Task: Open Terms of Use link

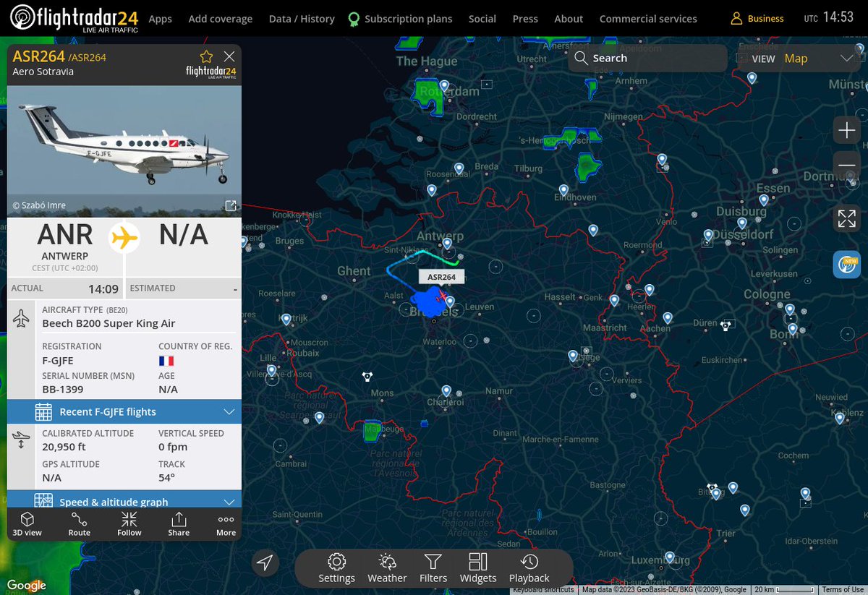Action: point(843,590)
